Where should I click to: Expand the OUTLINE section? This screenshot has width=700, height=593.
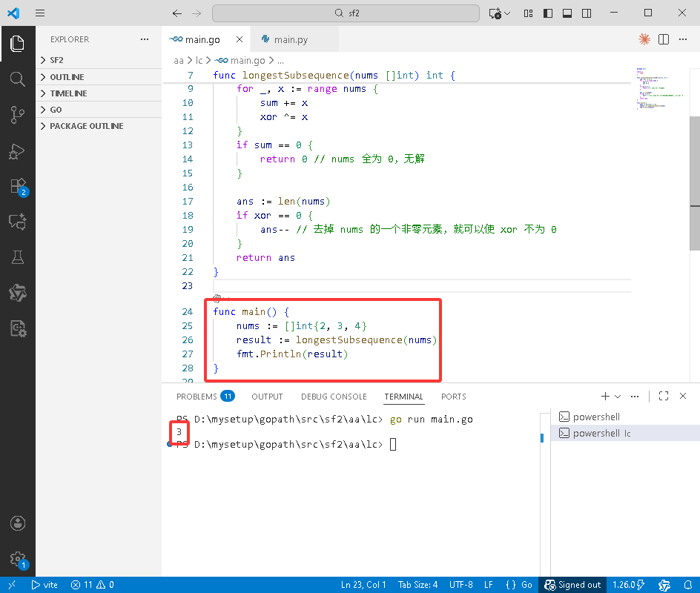pos(99,77)
